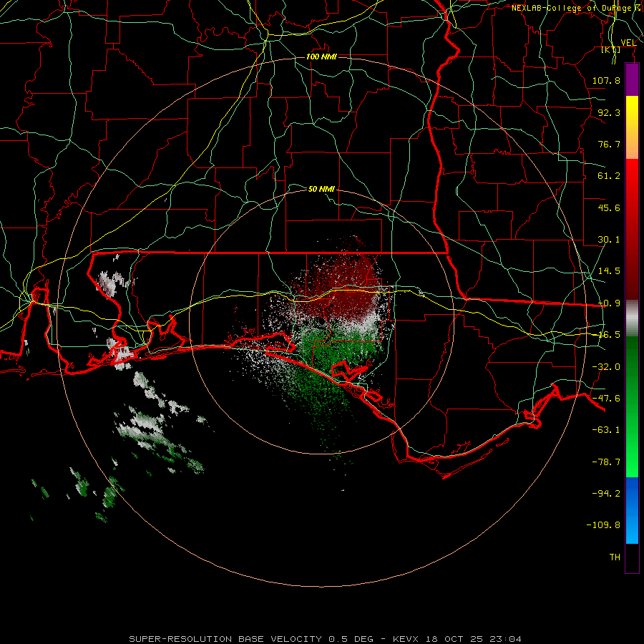Click the "-78.7" legend value
The height and width of the screenshot is (644, 644).
pos(606,462)
